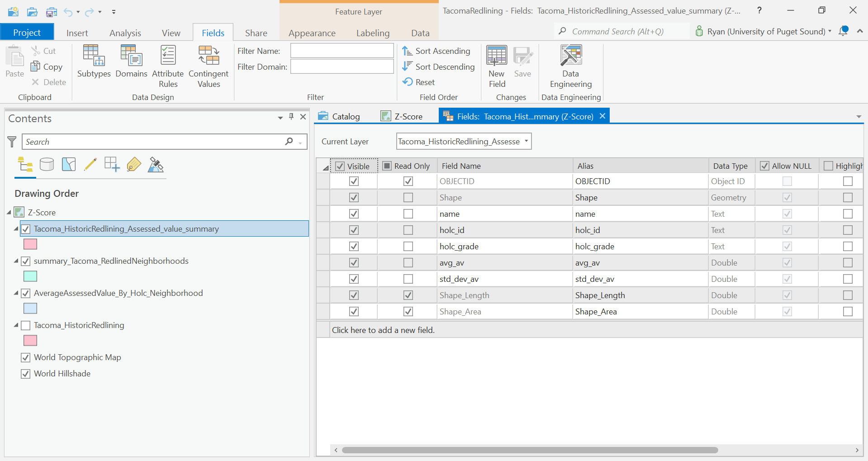This screenshot has height=461, width=868.
Task: Click the fields table horizontal scrollbar
Action: (x=530, y=450)
